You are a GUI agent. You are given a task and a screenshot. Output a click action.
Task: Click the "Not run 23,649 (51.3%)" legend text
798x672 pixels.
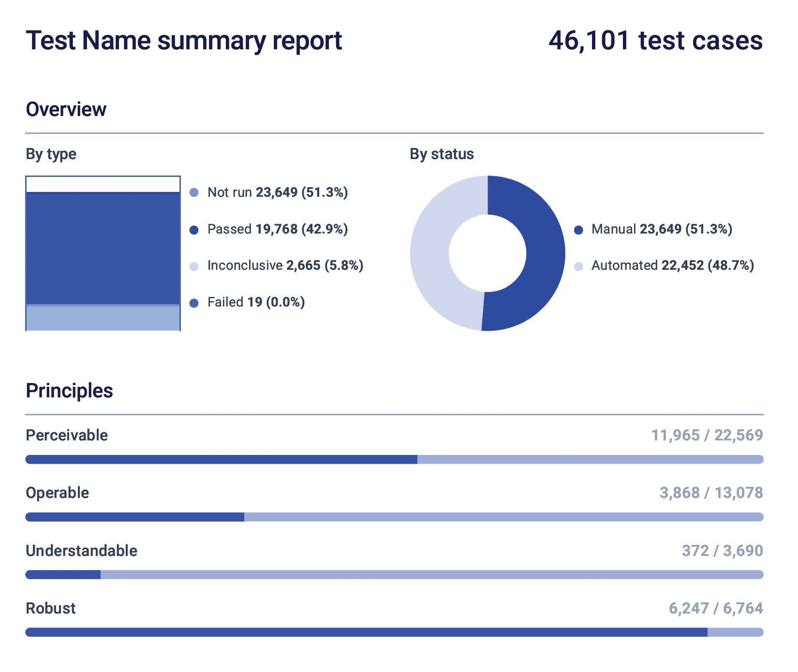click(278, 192)
